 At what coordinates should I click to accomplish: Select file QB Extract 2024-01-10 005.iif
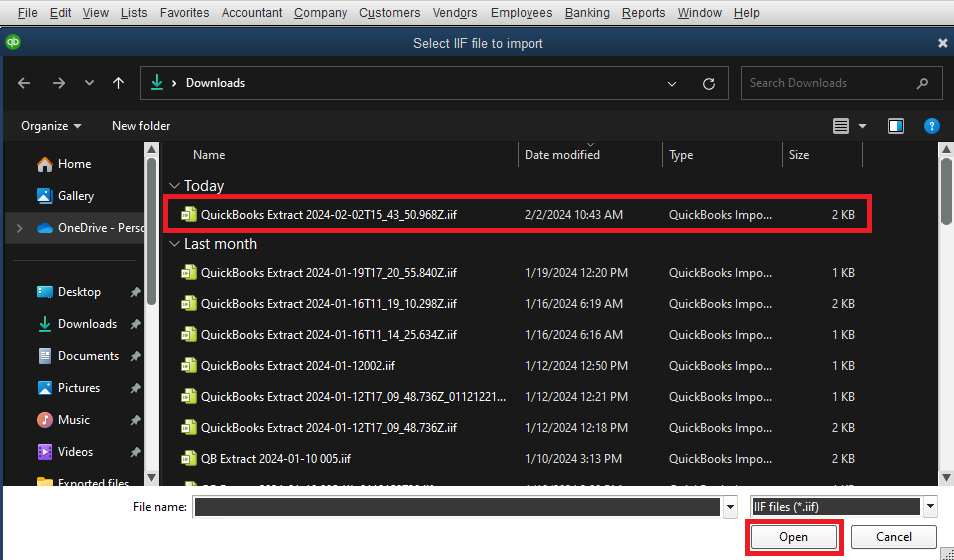coord(518,459)
